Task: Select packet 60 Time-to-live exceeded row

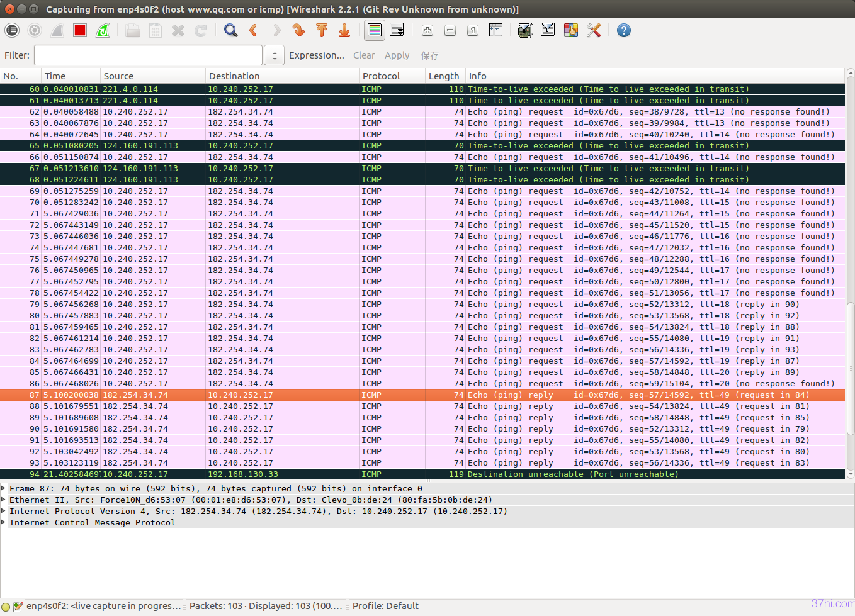Action: click(422, 89)
